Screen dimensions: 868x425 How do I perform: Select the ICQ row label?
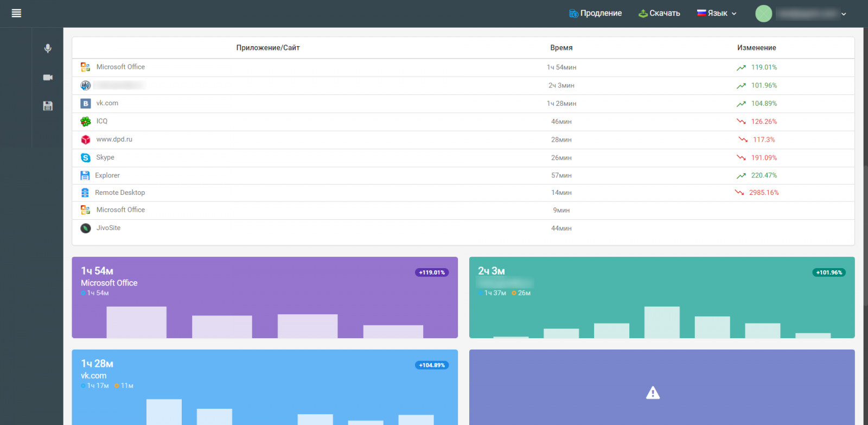point(102,121)
